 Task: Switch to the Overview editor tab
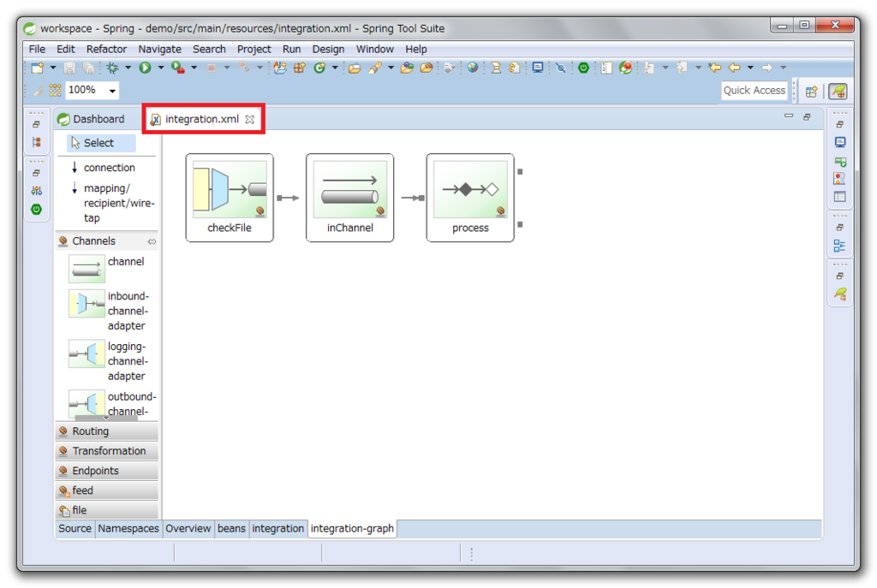[x=188, y=529]
